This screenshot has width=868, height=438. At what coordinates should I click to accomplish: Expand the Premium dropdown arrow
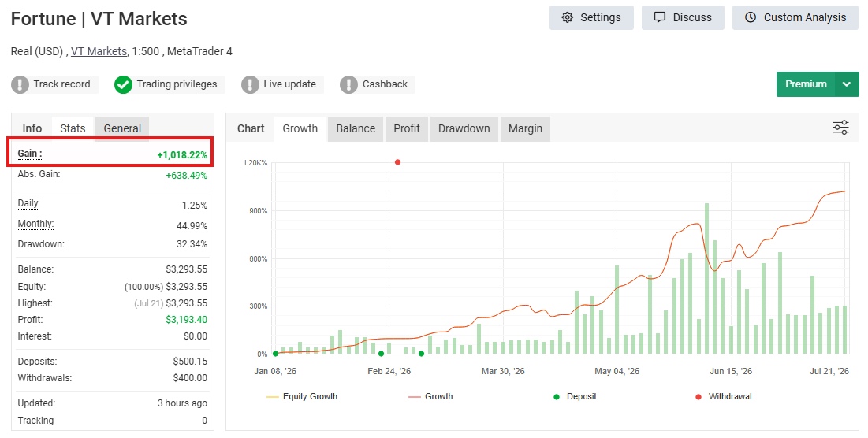(847, 84)
